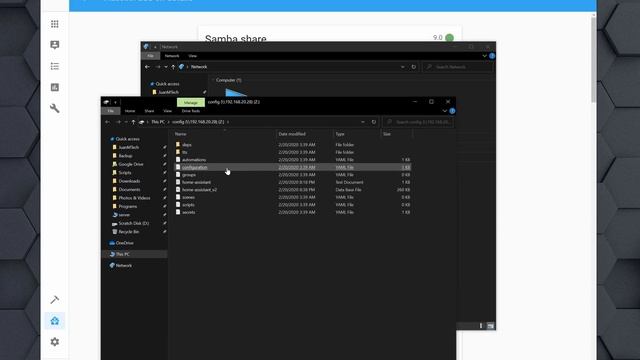Open address bar history dropdown in config window
The width and height of the screenshot is (640, 360).
362,122
